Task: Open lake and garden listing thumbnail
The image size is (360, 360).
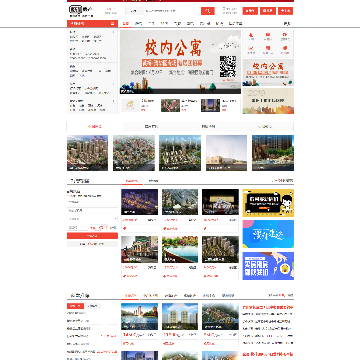Action: (x=180, y=250)
